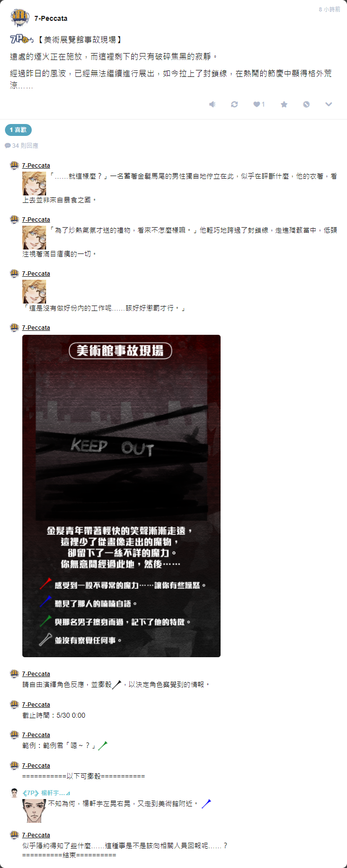Open the '8 小時前' timestamp link
The image size is (347, 868).
click(x=330, y=9)
